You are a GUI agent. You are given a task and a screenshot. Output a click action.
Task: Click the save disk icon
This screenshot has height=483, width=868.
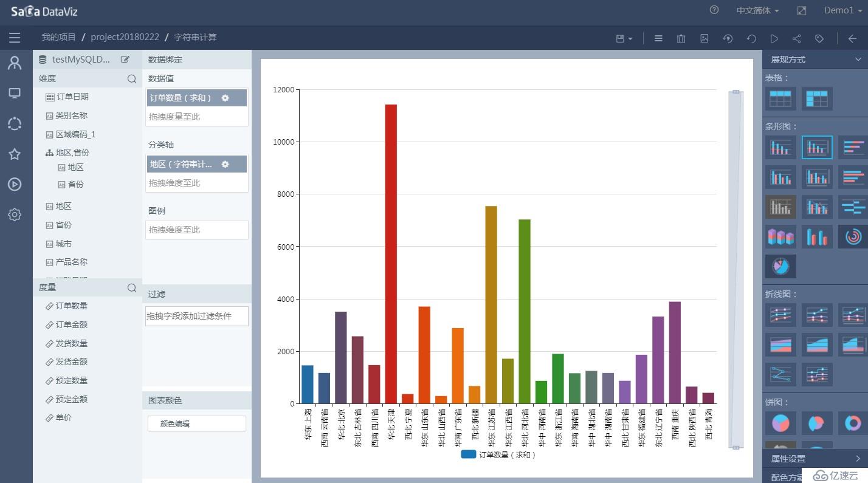coord(620,38)
